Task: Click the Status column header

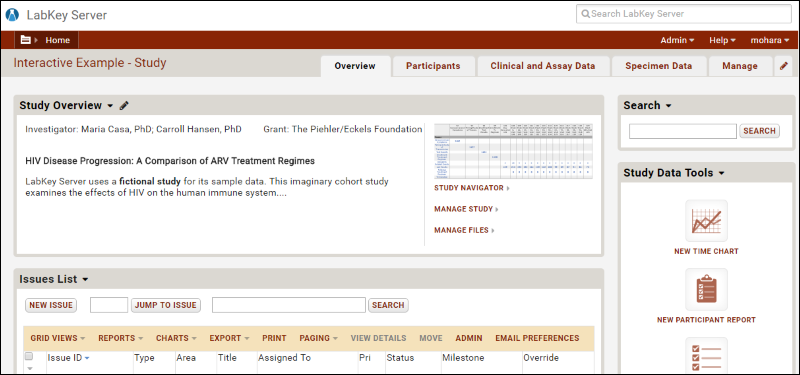Action: click(400, 358)
